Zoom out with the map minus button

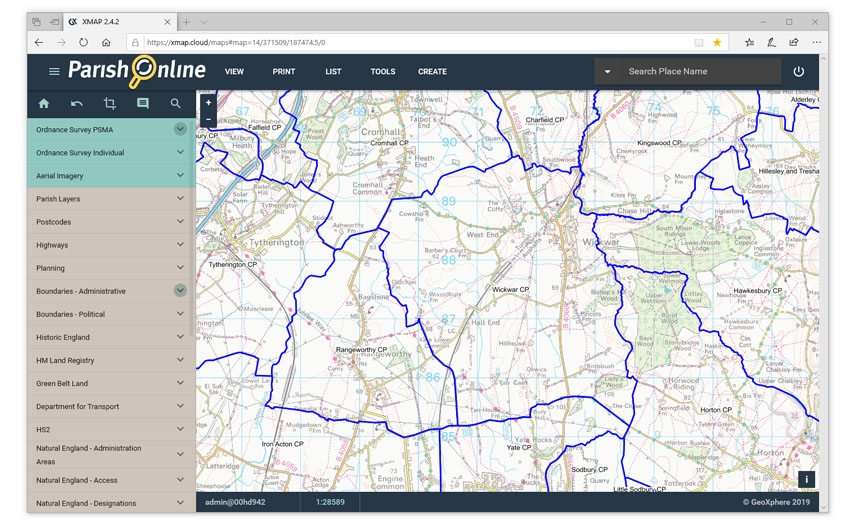tap(208, 119)
